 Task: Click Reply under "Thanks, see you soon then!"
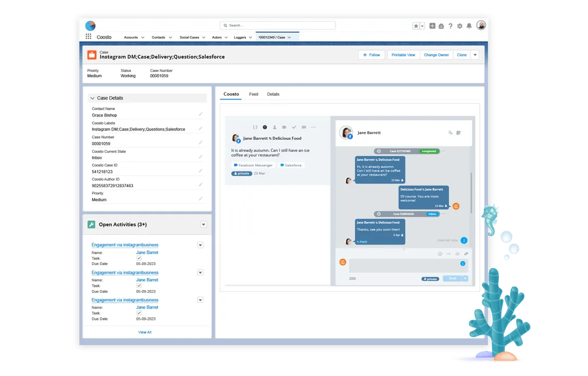pos(362,242)
